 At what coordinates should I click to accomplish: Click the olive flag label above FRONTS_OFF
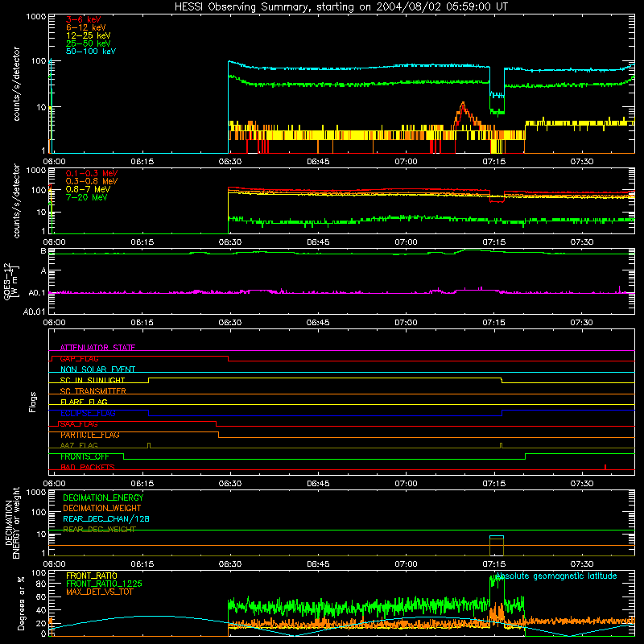(x=79, y=445)
